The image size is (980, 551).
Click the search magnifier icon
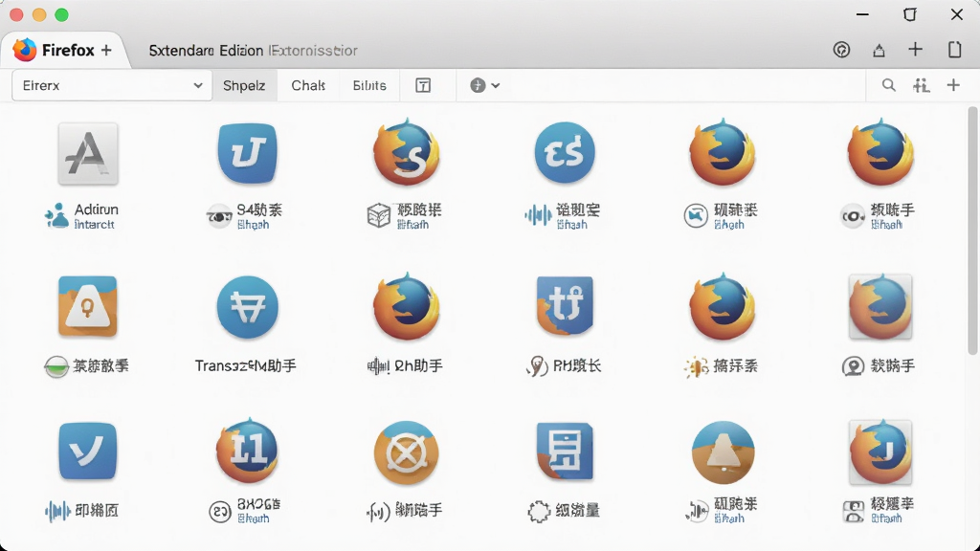[x=888, y=85]
